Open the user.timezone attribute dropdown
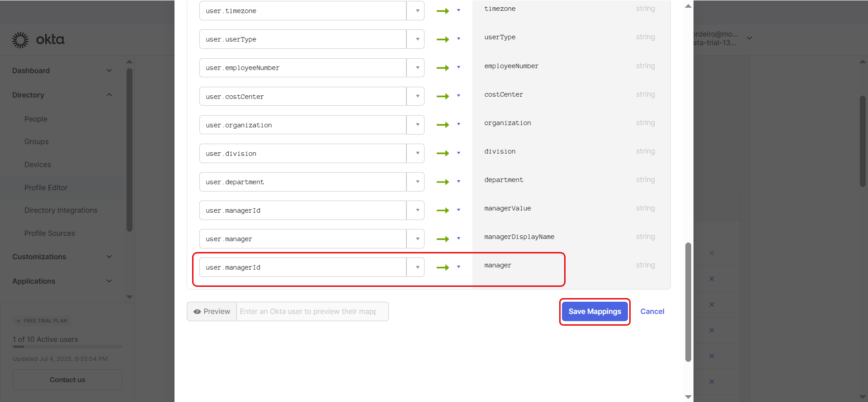Screen dimensions: 868x402 pyautogui.click(x=415, y=10)
